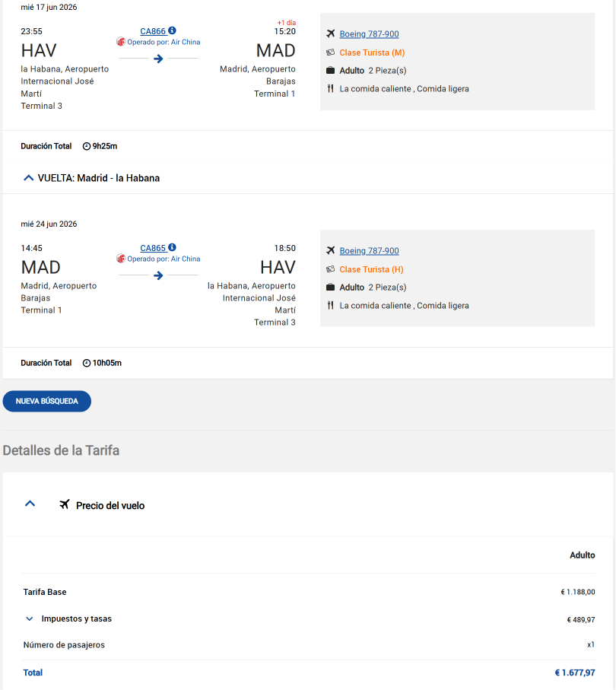
Task: Open flight number link CA866
Action: coord(153,31)
